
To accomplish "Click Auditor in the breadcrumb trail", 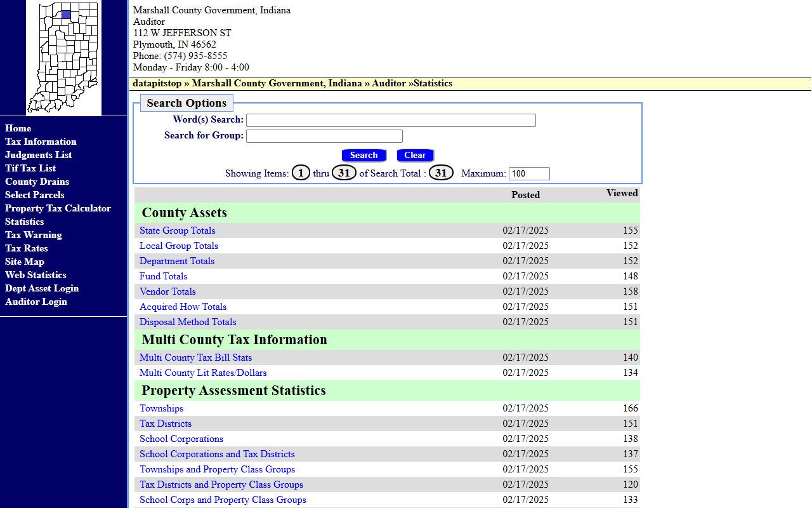I will tap(389, 83).
